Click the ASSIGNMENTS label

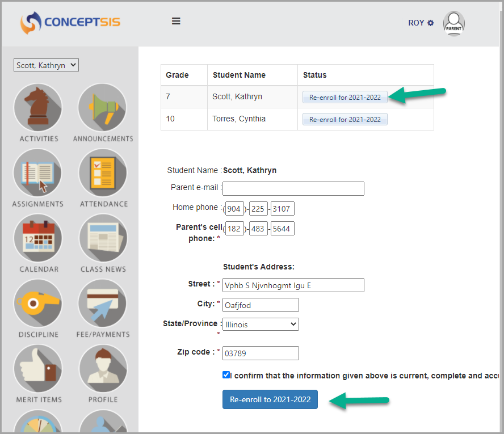[x=38, y=204]
